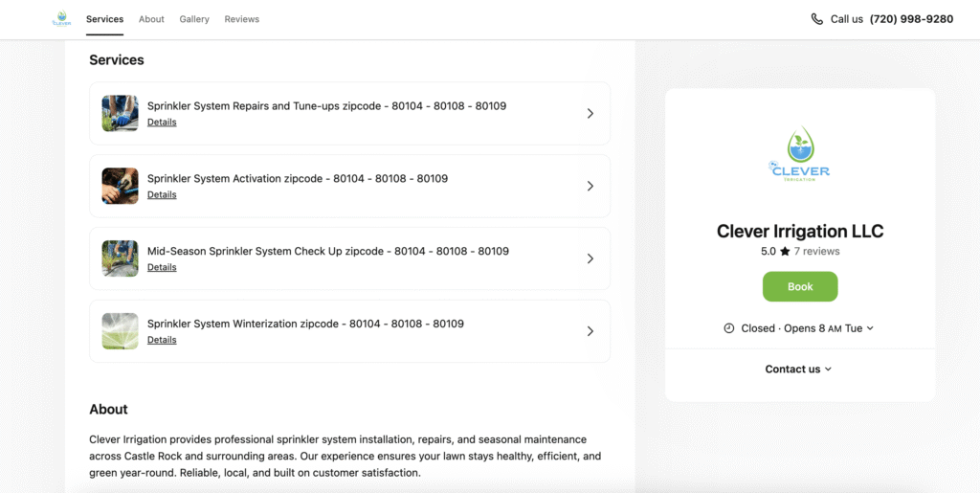This screenshot has width=980, height=493.
Task: Click the Sprinkler System Repairs thumbnail image
Action: point(121,113)
